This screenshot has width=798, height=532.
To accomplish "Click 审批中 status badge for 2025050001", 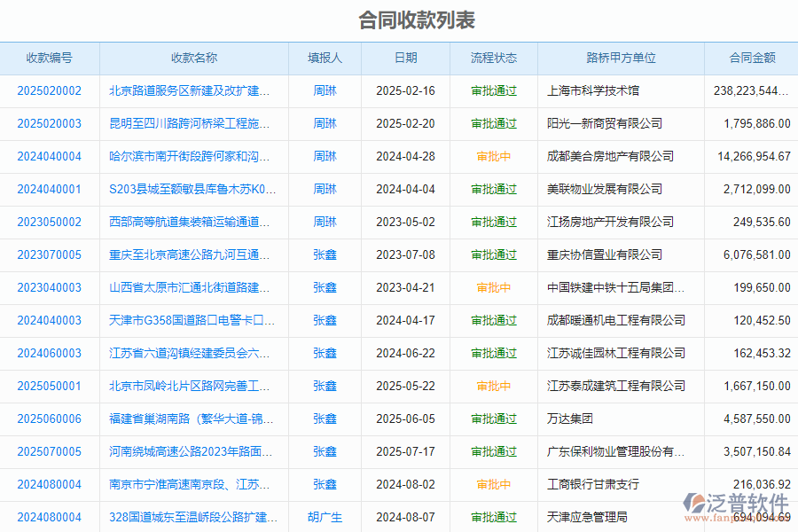I will (x=494, y=386).
